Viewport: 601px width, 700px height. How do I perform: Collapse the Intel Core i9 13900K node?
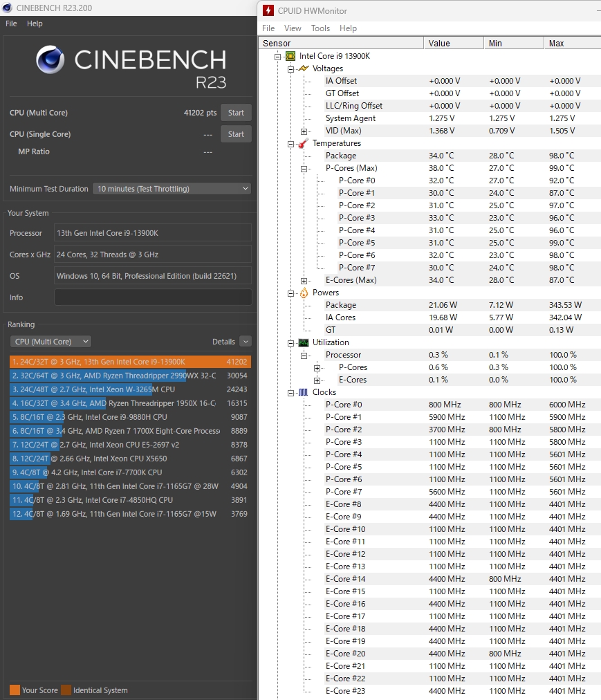point(278,57)
